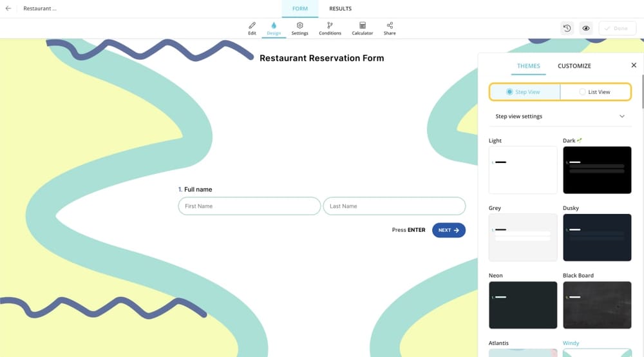
Task: Switch to the THEMES tab
Action: point(529,66)
